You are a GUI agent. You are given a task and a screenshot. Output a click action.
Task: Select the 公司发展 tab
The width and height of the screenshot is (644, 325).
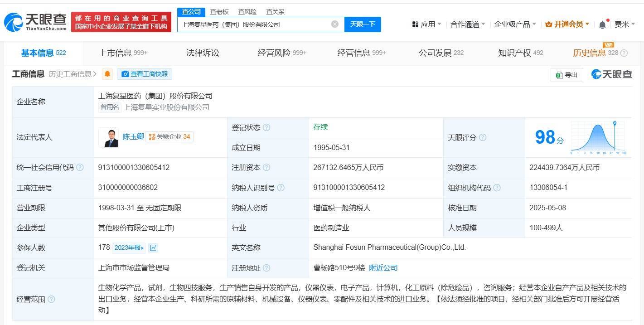point(441,53)
